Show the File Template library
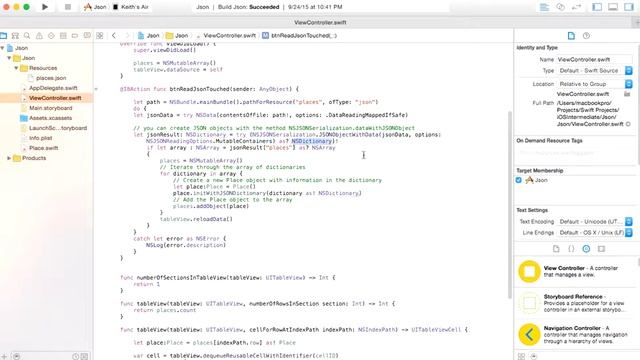640x360 pixels. [x=556, y=249]
